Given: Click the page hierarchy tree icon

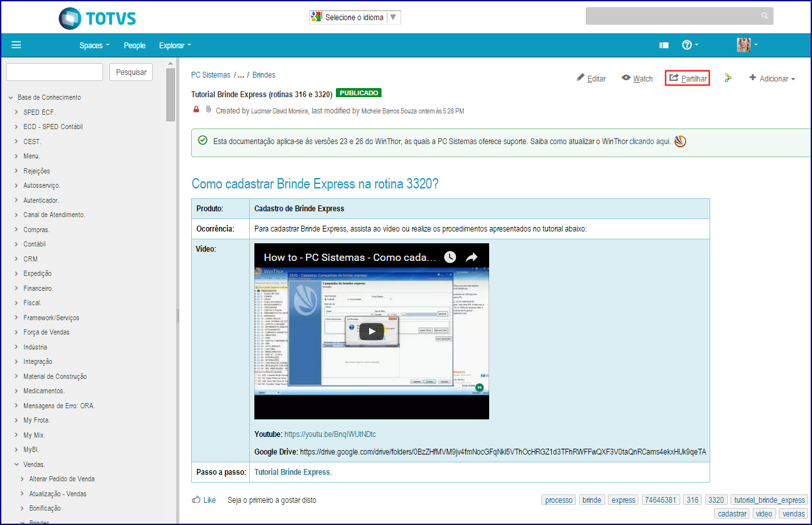Looking at the screenshot, I should 728,78.
